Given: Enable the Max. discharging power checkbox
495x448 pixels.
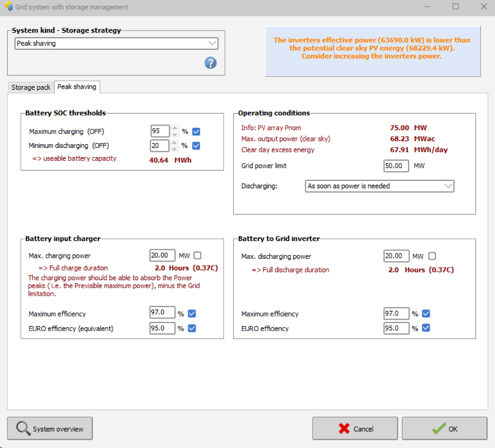Looking at the screenshot, I should 432,256.
